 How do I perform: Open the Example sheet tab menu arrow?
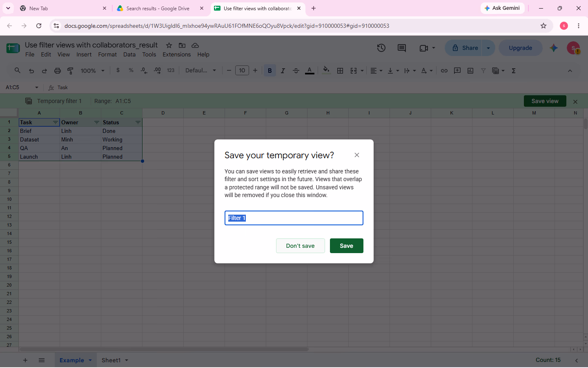tap(90, 360)
